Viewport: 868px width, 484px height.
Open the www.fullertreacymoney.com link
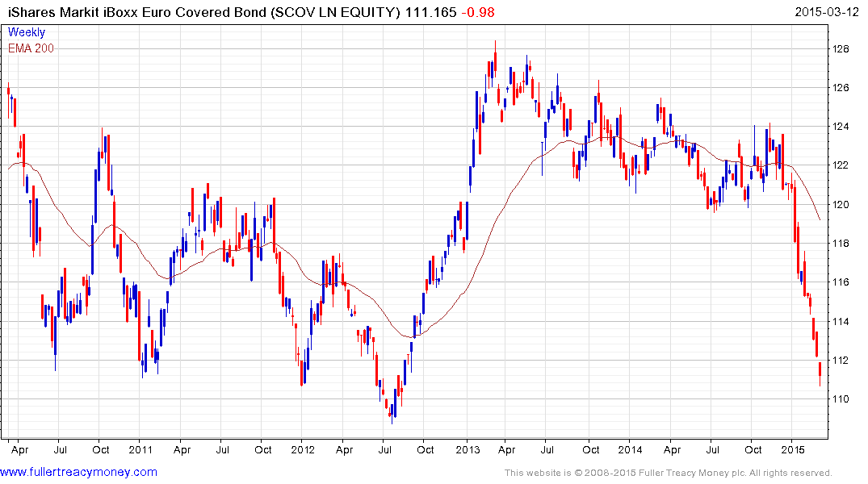pos(78,472)
